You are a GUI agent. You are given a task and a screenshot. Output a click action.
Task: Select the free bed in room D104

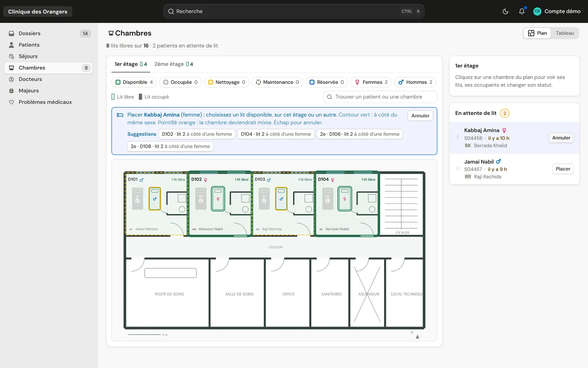[345, 199]
